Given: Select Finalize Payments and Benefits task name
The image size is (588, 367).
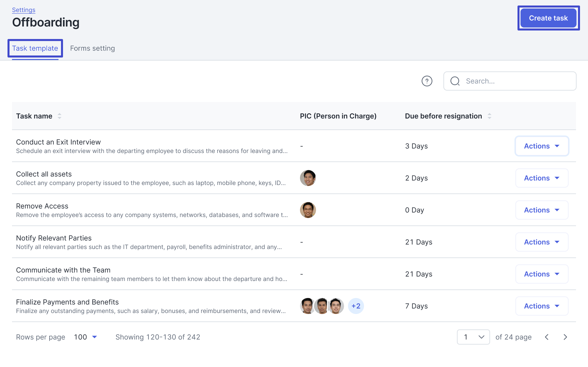Looking at the screenshot, I should point(67,302).
